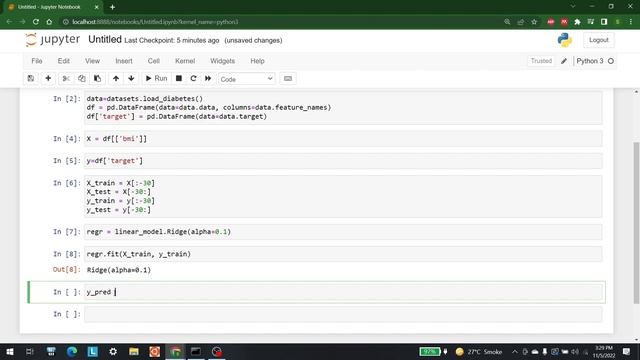Open the Windows Start menu
The image size is (640, 360).
pos(9,351)
